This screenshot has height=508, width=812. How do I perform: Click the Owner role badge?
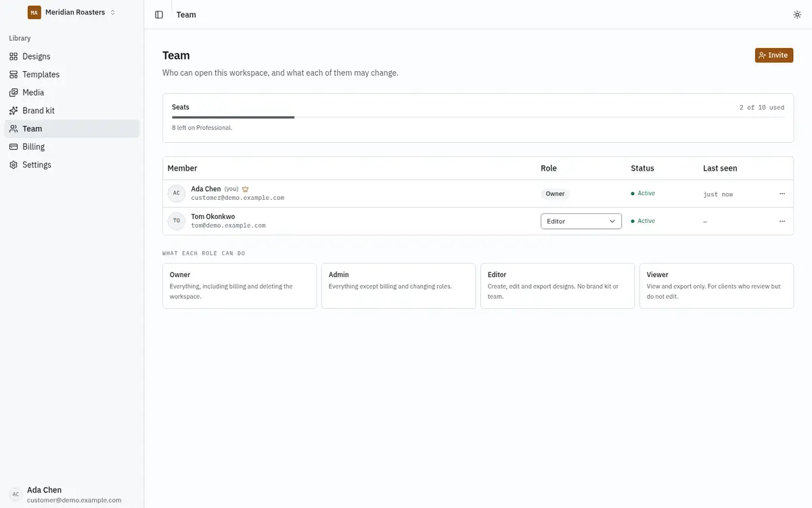coord(556,194)
